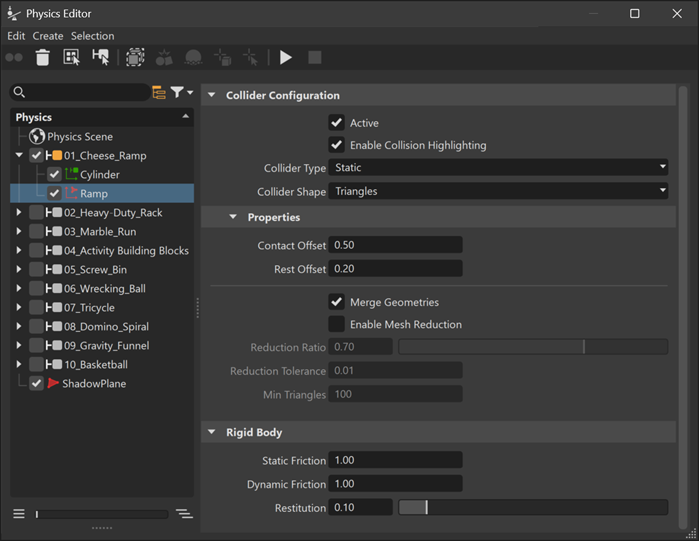Click the Reduction Ratio slider
699x541 pixels.
[533, 346]
